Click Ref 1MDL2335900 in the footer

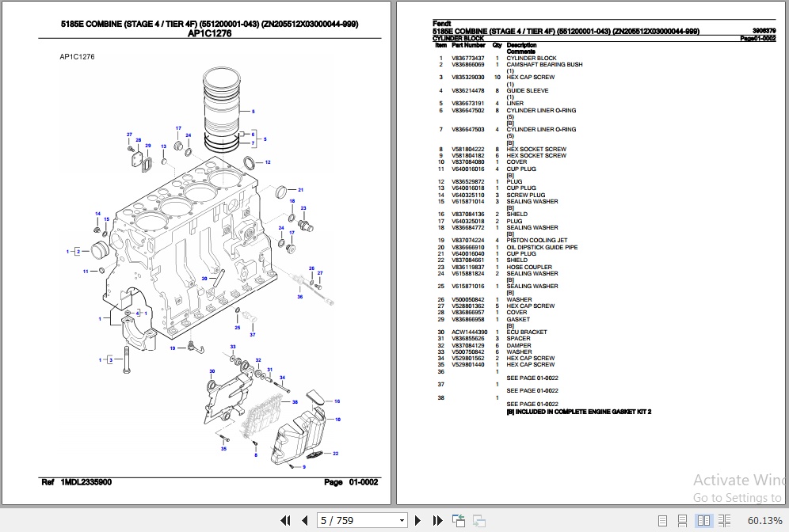click(77, 482)
